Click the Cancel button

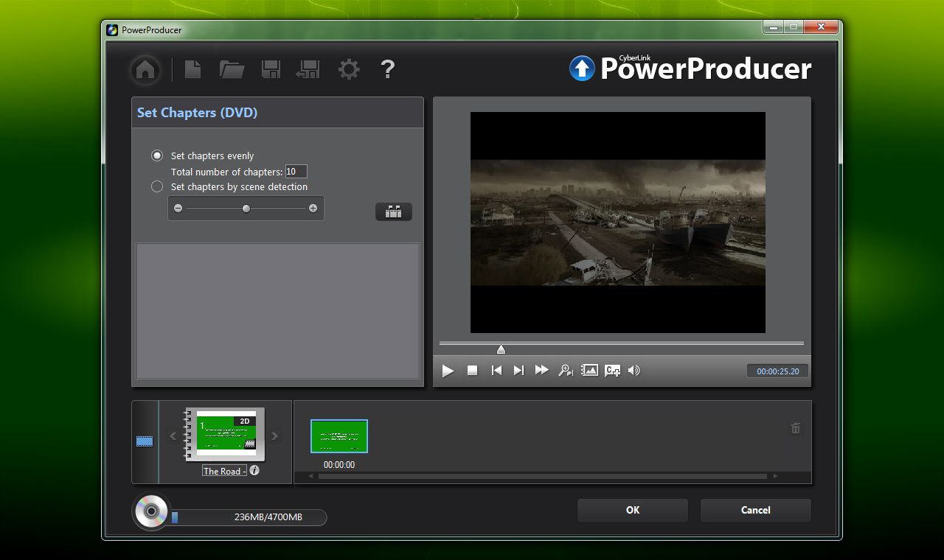coord(756,510)
